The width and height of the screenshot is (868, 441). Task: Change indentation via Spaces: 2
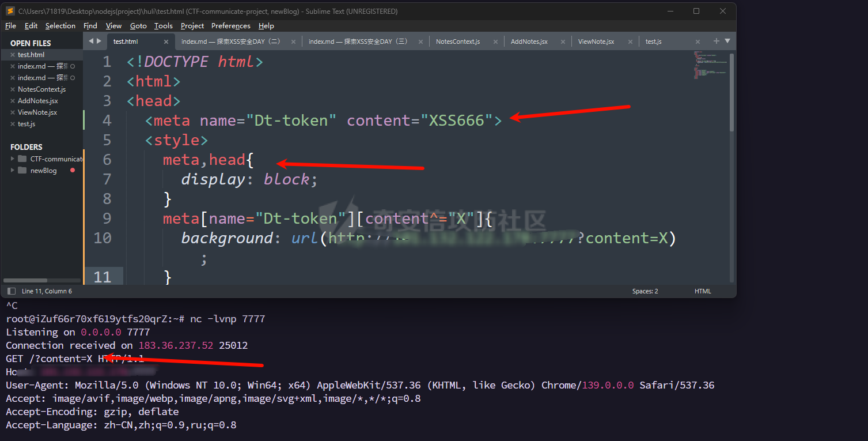click(x=645, y=291)
